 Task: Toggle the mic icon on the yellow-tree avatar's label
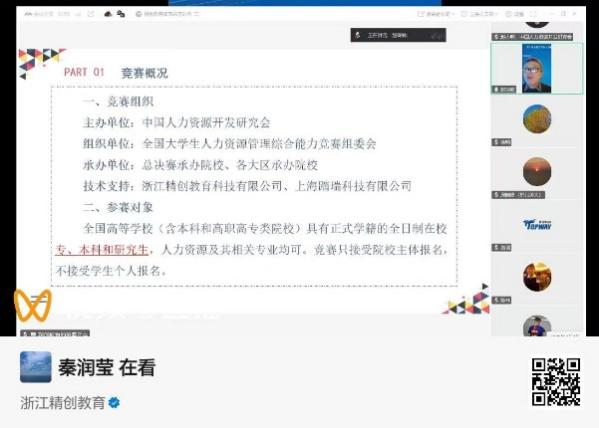pos(497,142)
